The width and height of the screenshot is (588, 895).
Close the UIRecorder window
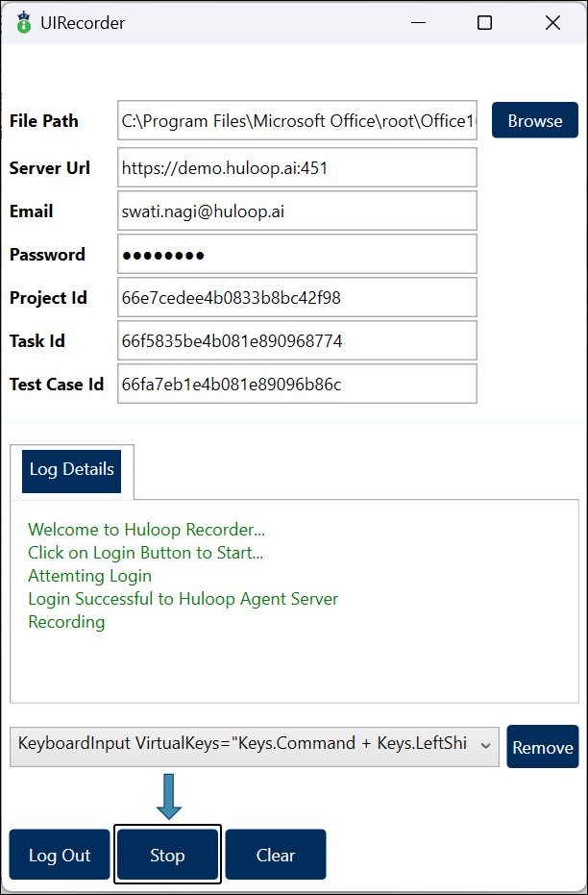(552, 23)
